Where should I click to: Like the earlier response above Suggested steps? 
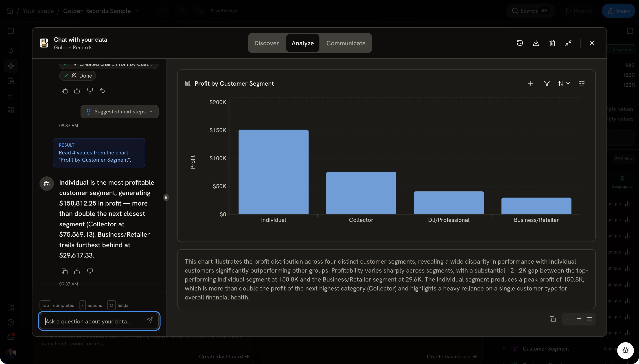tap(77, 91)
